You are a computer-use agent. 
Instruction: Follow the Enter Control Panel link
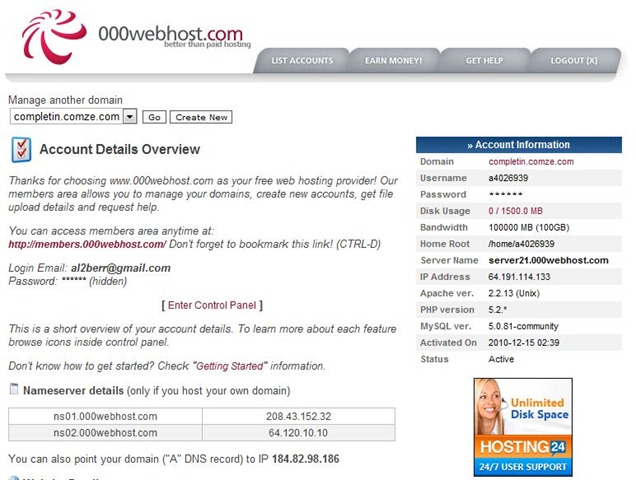click(212, 305)
